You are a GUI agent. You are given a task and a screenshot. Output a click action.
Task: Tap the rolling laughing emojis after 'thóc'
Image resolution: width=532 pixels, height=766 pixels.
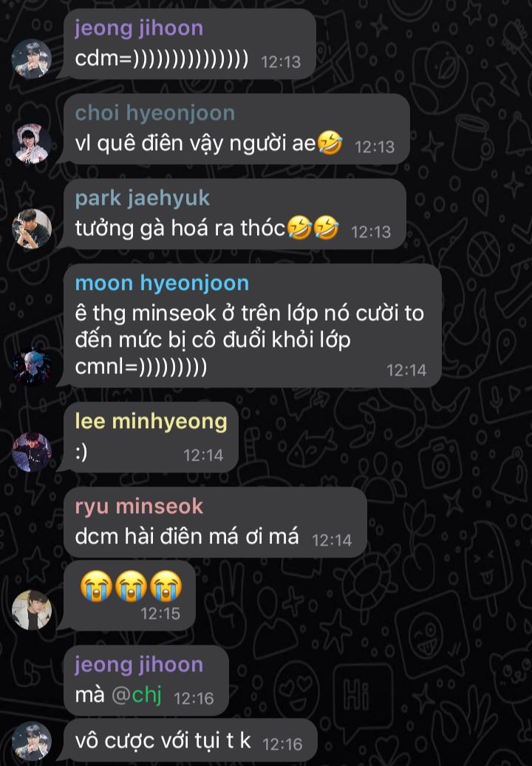[313, 228]
